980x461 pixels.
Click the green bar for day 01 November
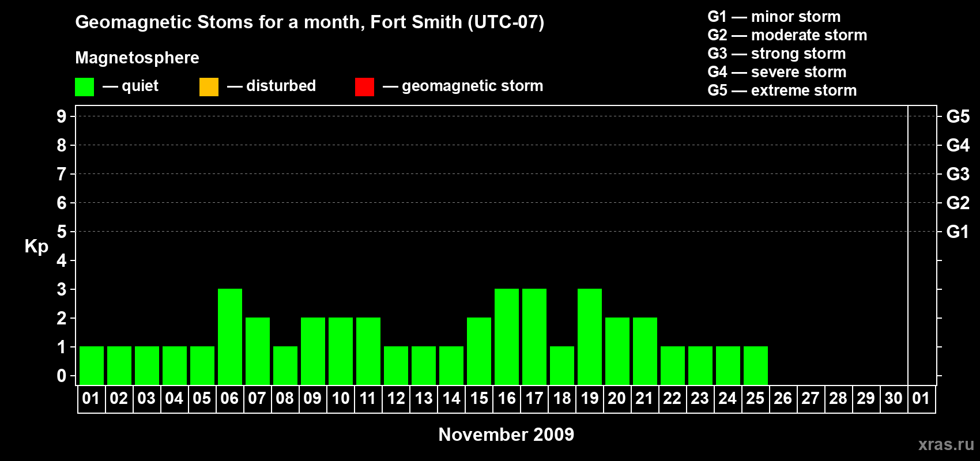pos(92,366)
